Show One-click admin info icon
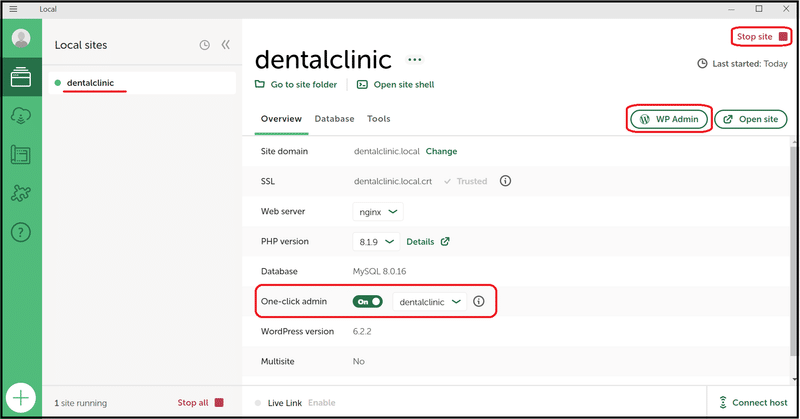Viewport: 800px width, 419px height. coord(479,301)
